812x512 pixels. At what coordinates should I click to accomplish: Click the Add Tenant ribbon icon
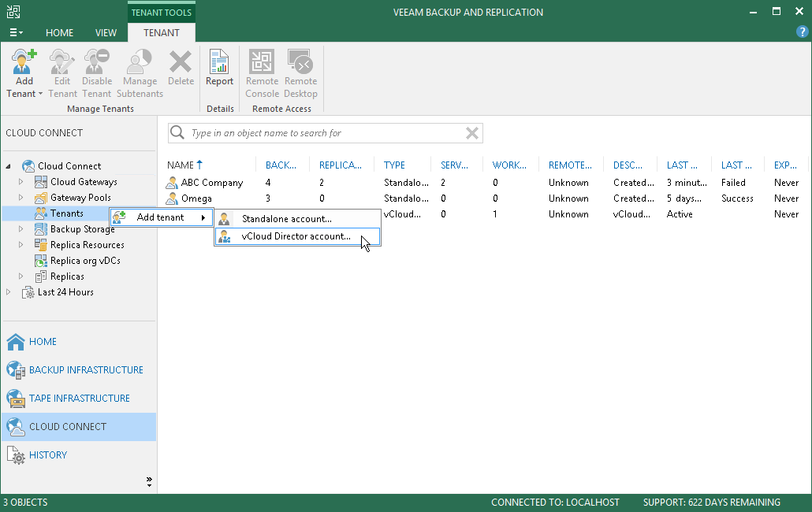[x=24, y=62]
